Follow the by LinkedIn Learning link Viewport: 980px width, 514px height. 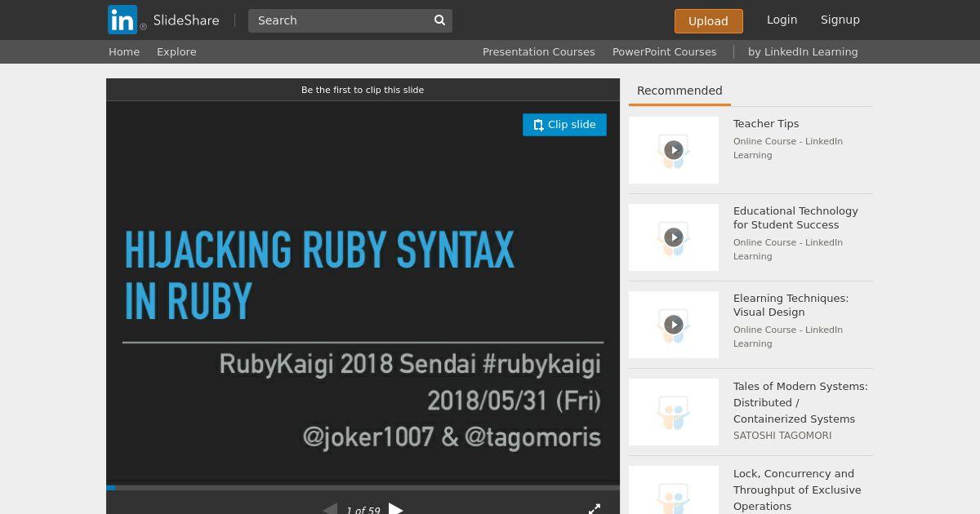(803, 51)
